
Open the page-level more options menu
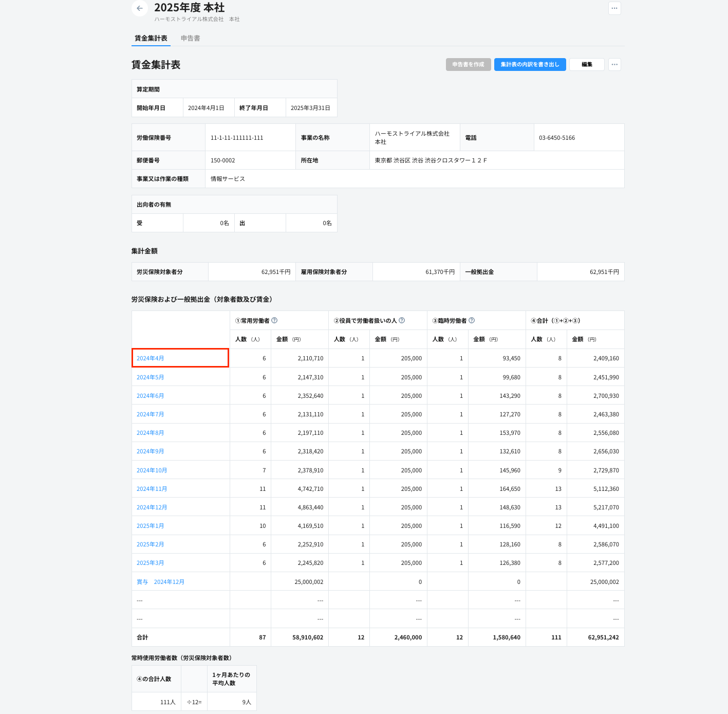pos(614,8)
